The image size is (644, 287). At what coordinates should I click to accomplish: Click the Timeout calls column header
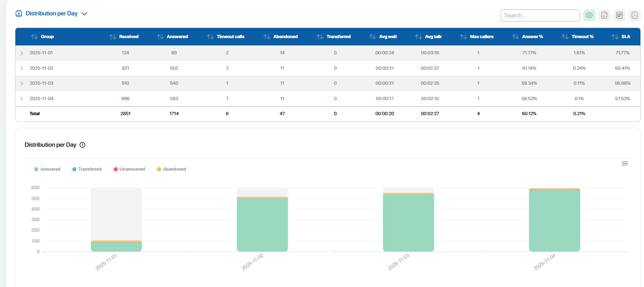coord(230,37)
